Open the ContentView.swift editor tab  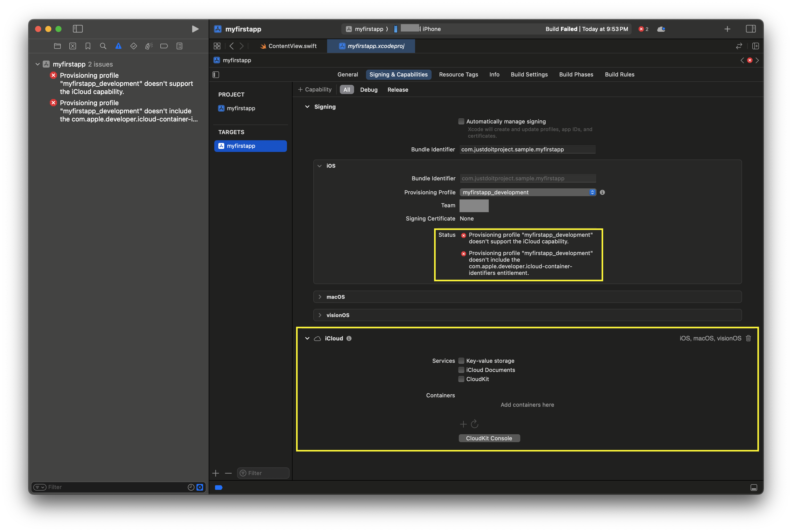(288, 46)
